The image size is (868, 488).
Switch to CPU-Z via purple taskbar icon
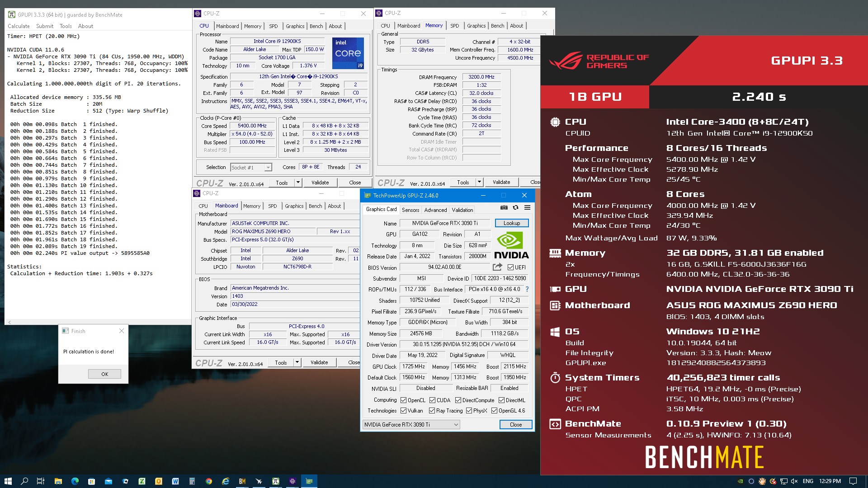tap(292, 481)
